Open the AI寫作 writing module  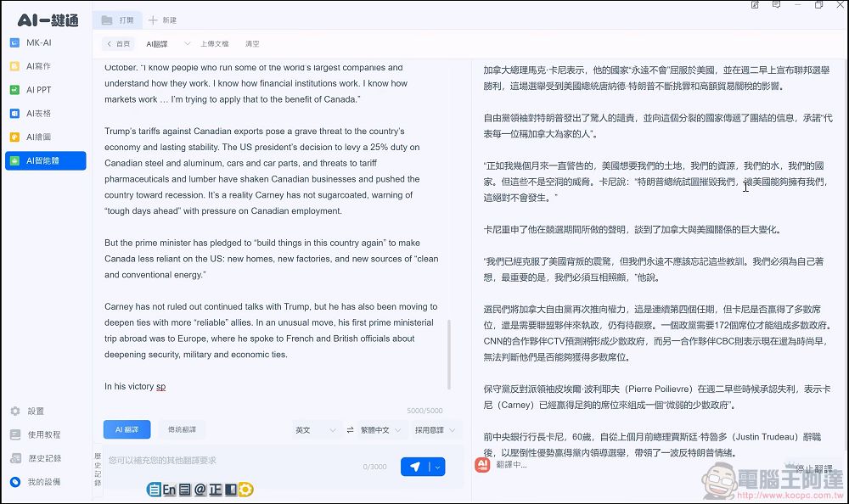point(46,66)
